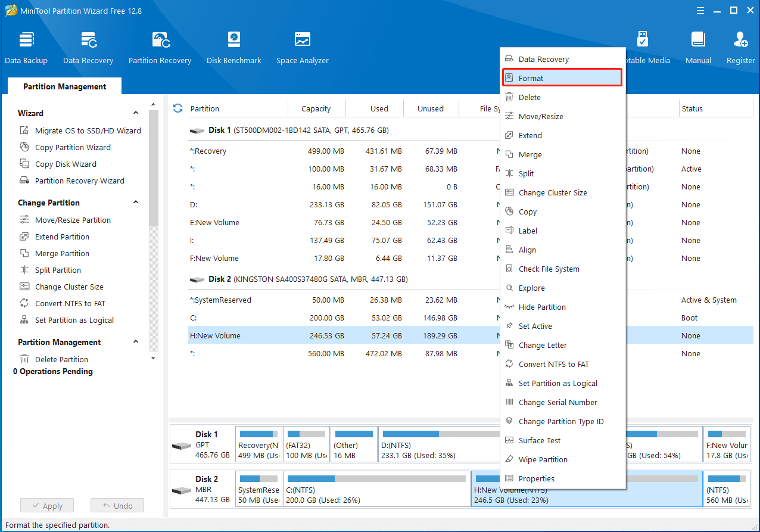This screenshot has height=532, width=760.
Task: Choose Split in the context menu
Action: click(562, 173)
